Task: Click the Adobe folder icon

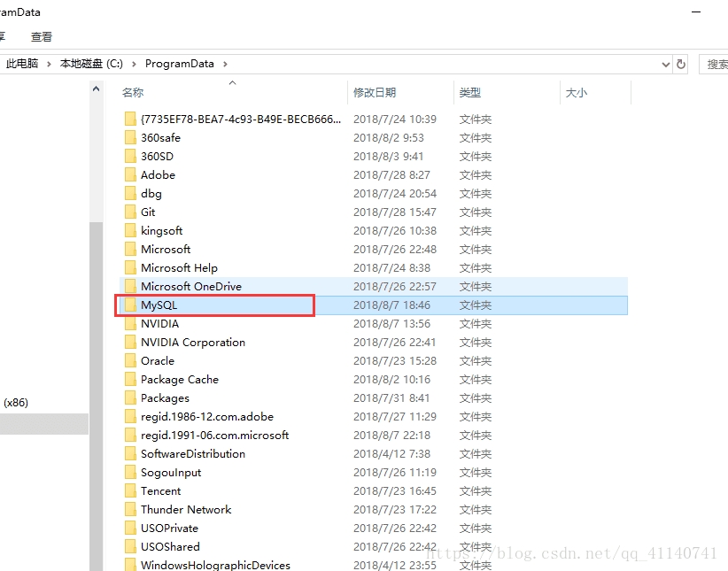Action: pyautogui.click(x=130, y=175)
